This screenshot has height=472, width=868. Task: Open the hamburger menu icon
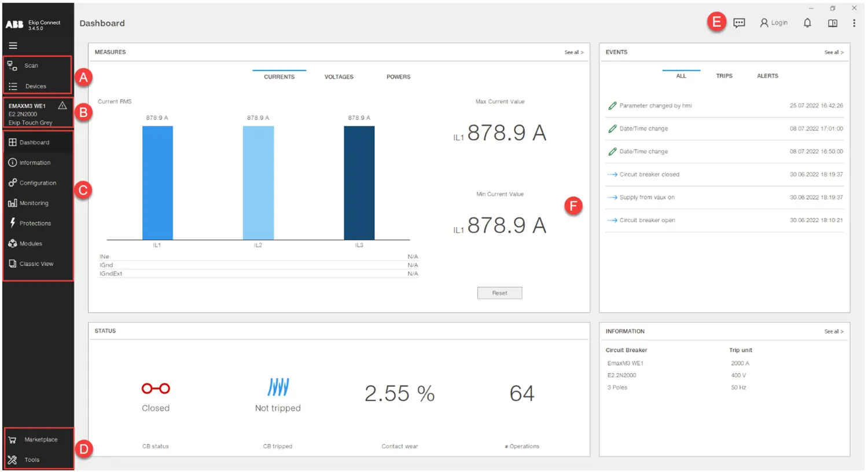(x=13, y=46)
